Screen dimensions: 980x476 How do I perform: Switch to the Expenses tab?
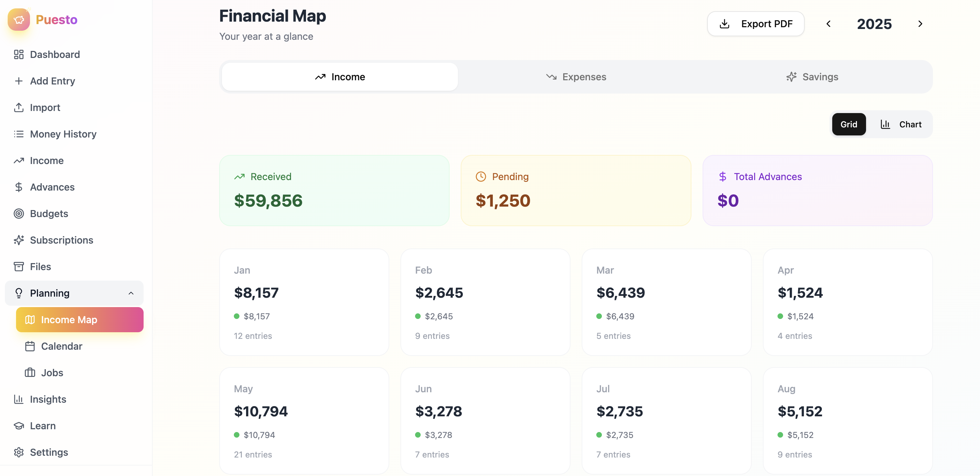coord(576,77)
